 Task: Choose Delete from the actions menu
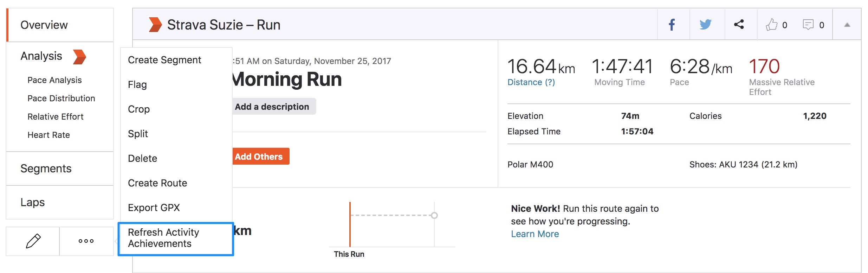coord(142,158)
